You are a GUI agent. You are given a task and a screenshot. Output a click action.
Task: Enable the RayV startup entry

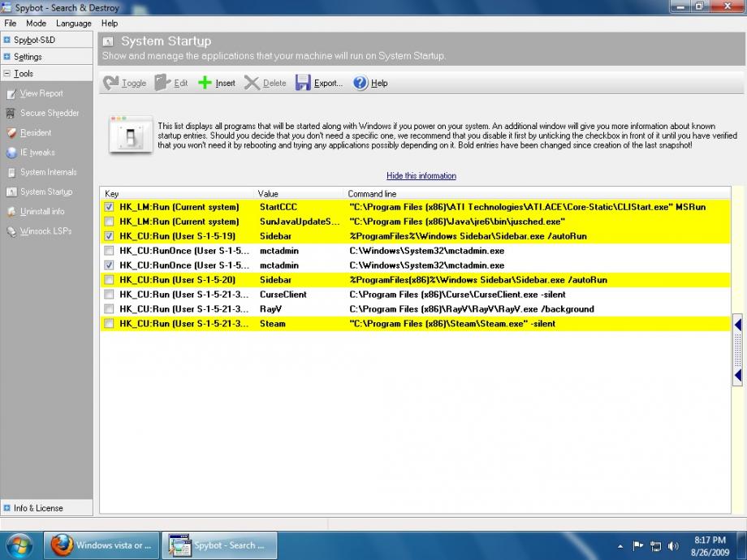109,309
